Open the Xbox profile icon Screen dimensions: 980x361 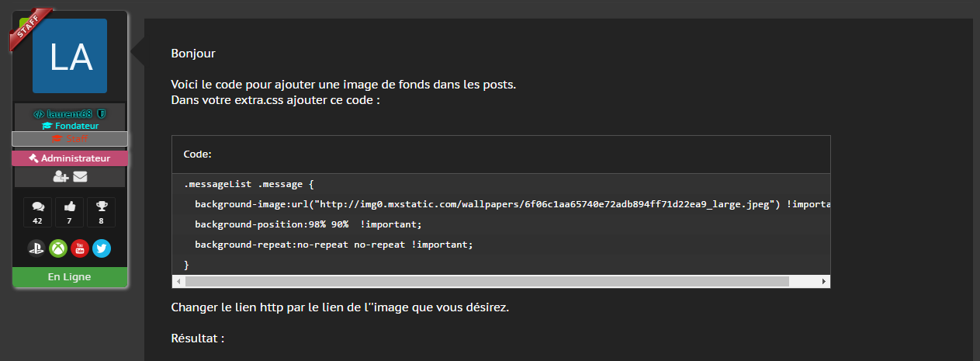[58, 248]
